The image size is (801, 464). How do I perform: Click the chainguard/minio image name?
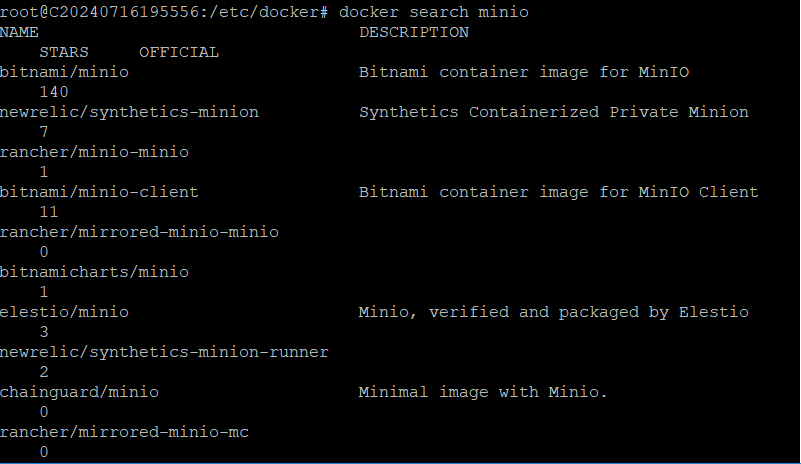point(79,392)
